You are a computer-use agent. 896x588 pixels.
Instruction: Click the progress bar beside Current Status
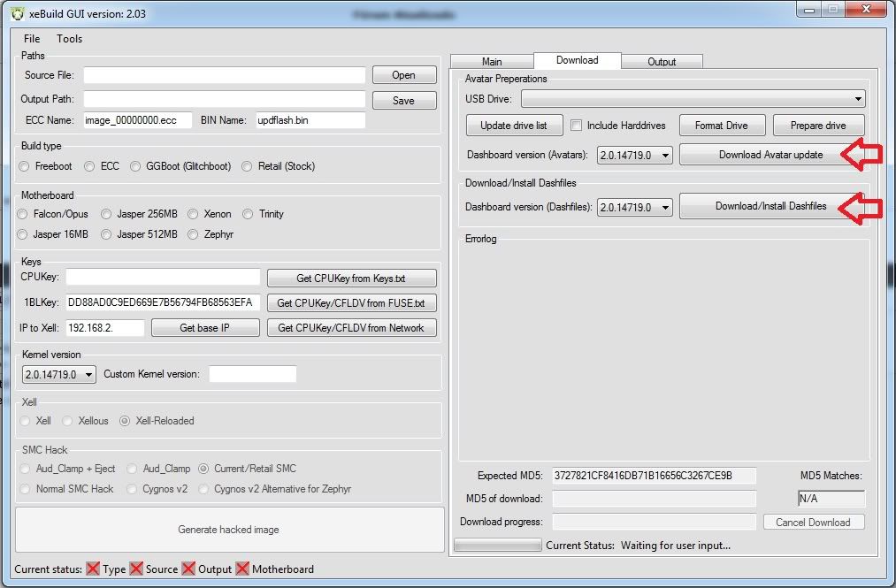[x=498, y=546]
